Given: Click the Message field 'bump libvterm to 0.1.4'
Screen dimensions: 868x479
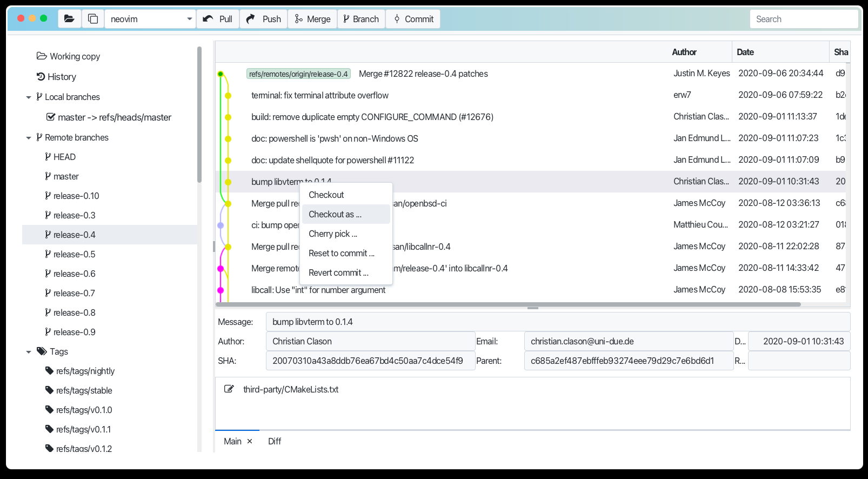Looking at the screenshot, I should point(558,322).
